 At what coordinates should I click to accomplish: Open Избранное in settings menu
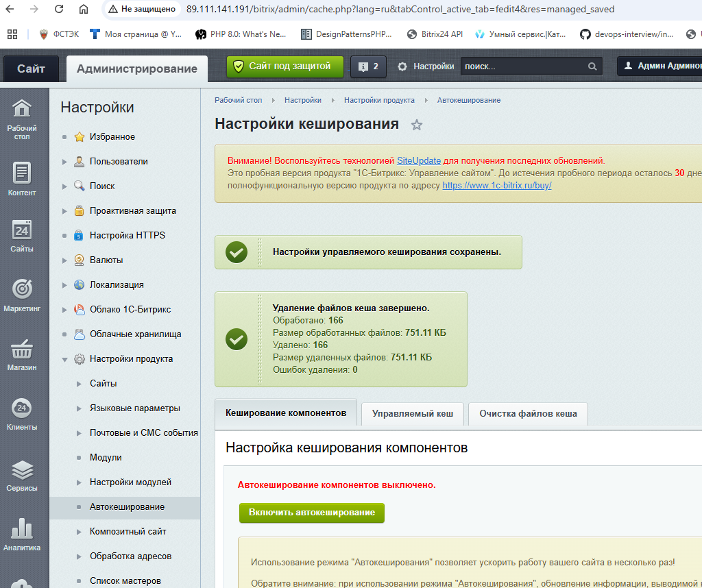(112, 137)
